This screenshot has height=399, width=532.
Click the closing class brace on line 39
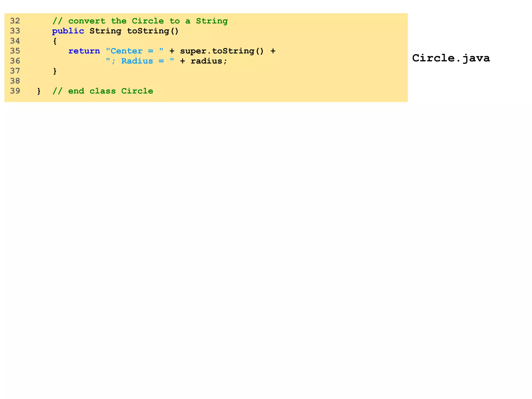click(x=39, y=91)
